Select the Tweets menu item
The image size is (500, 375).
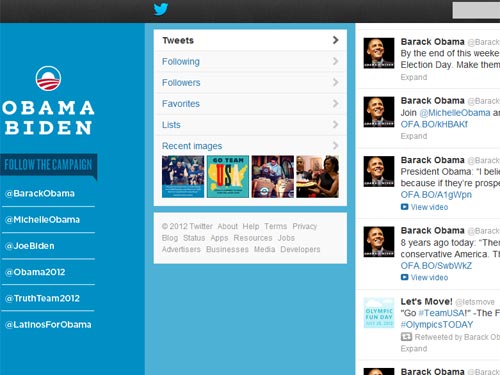point(250,40)
